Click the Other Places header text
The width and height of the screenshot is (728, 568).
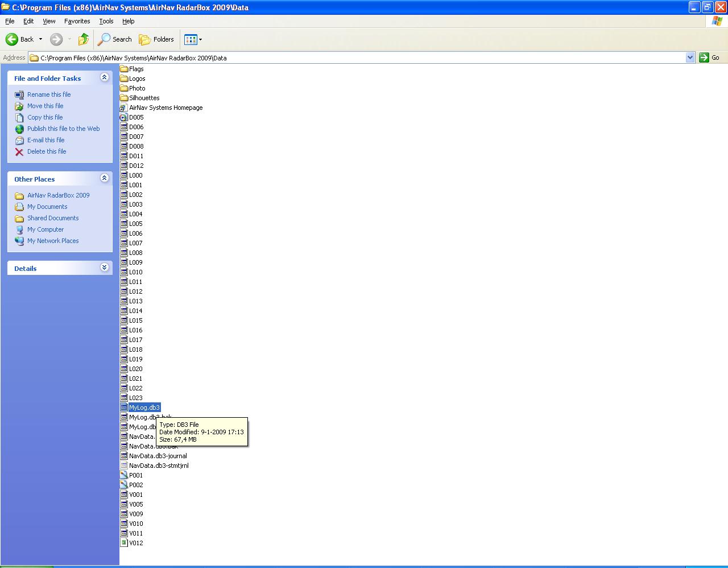point(35,179)
